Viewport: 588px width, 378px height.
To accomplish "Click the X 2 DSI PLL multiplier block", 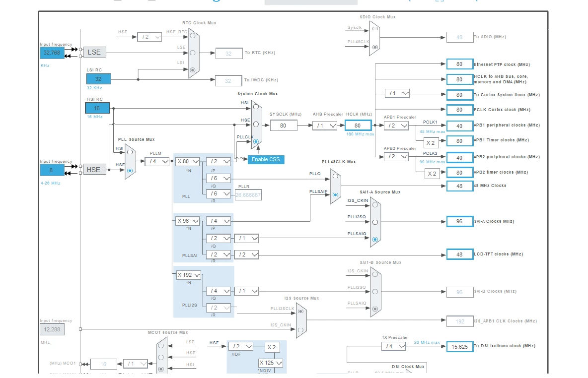I will [x=272, y=347].
